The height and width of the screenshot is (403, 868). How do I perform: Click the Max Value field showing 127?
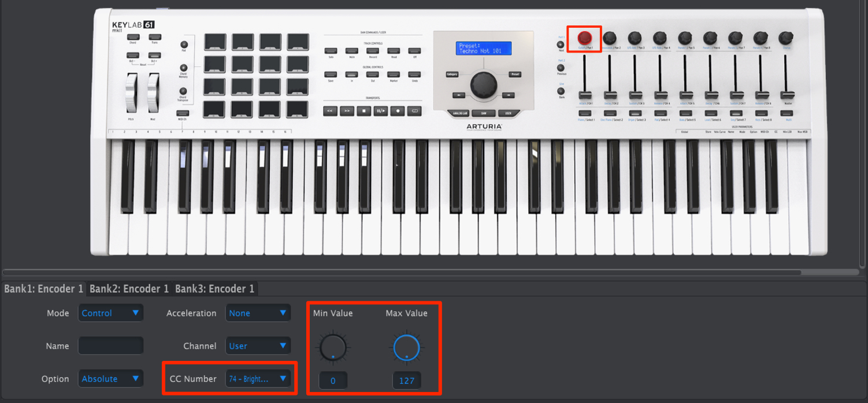(407, 380)
